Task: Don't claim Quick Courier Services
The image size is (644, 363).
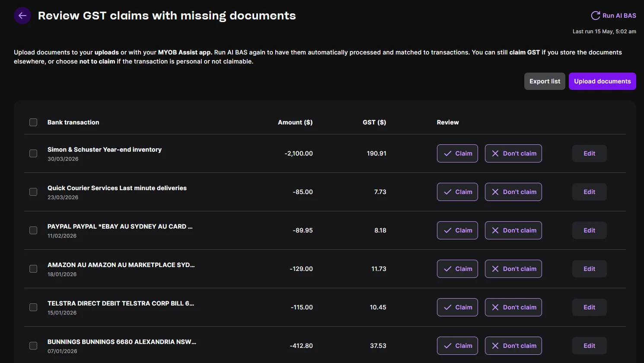Action: (513, 192)
